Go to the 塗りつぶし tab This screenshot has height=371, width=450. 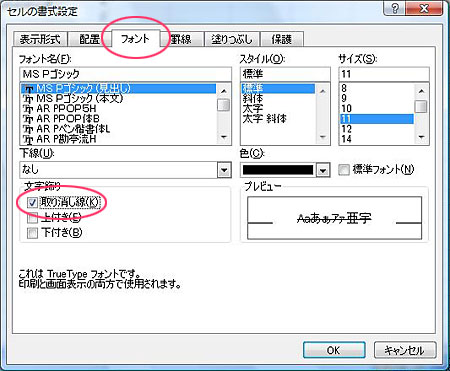point(232,39)
